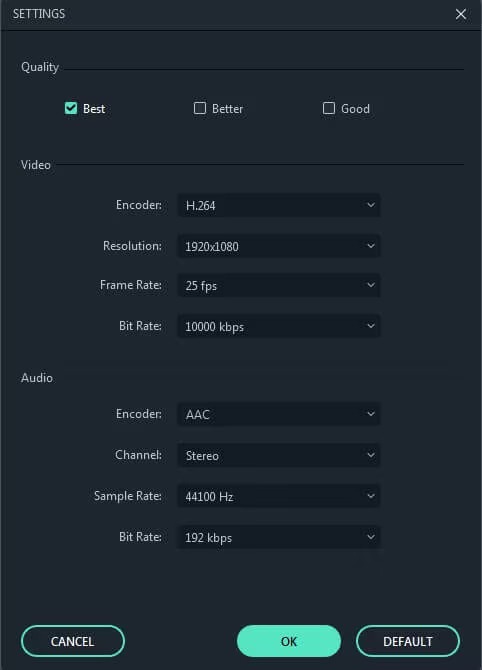Close the Settings dialog with the X
This screenshot has height=670, width=482.
(461, 14)
